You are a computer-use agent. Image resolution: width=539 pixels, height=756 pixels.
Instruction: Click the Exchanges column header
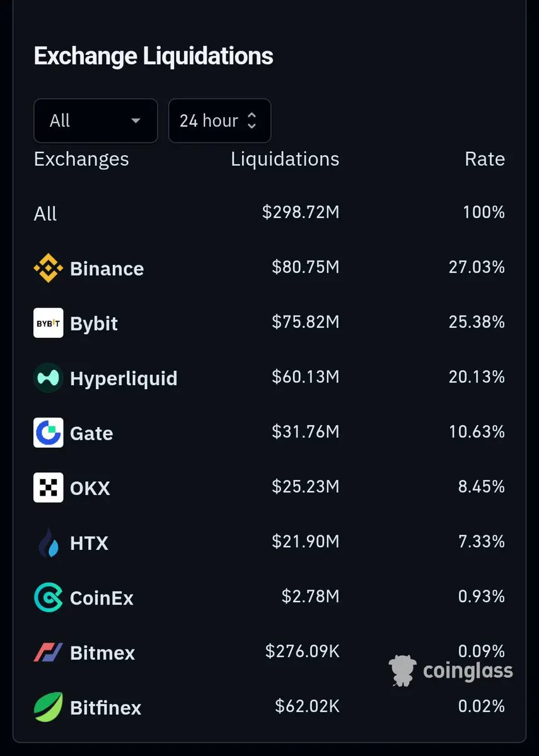click(81, 159)
